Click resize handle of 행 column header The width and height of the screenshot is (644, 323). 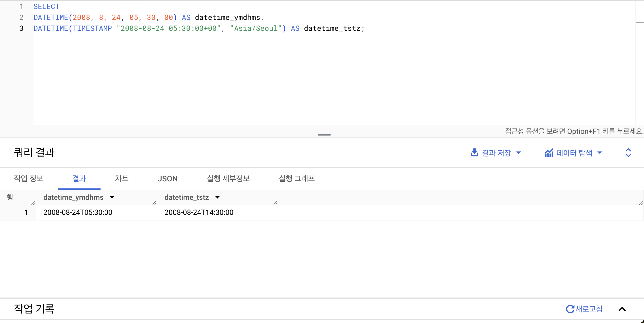tap(33, 203)
